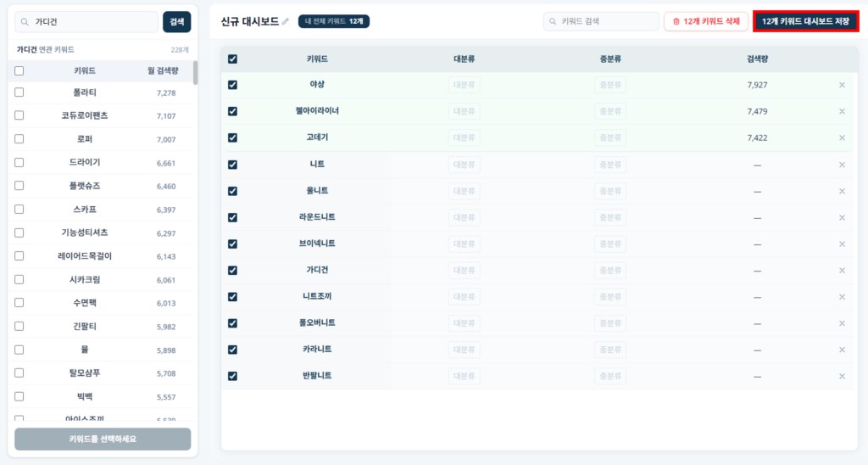Click the 월 검색량 column header
The width and height of the screenshot is (868, 465).
[161, 71]
